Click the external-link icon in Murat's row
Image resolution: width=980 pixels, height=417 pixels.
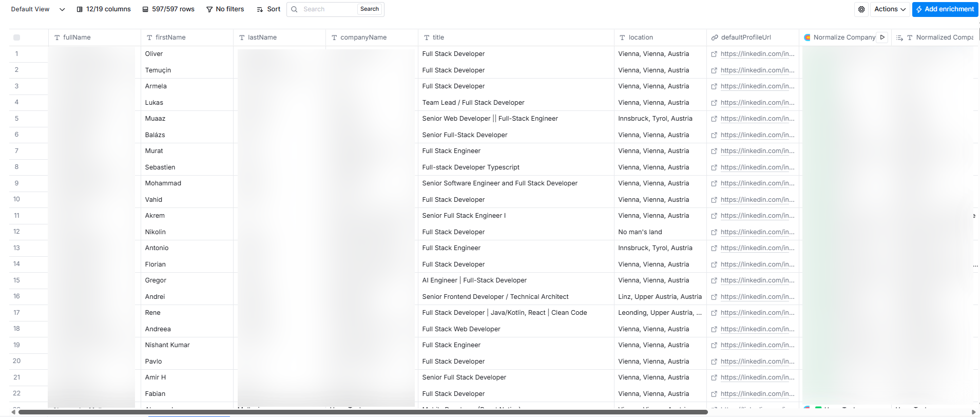(x=714, y=151)
